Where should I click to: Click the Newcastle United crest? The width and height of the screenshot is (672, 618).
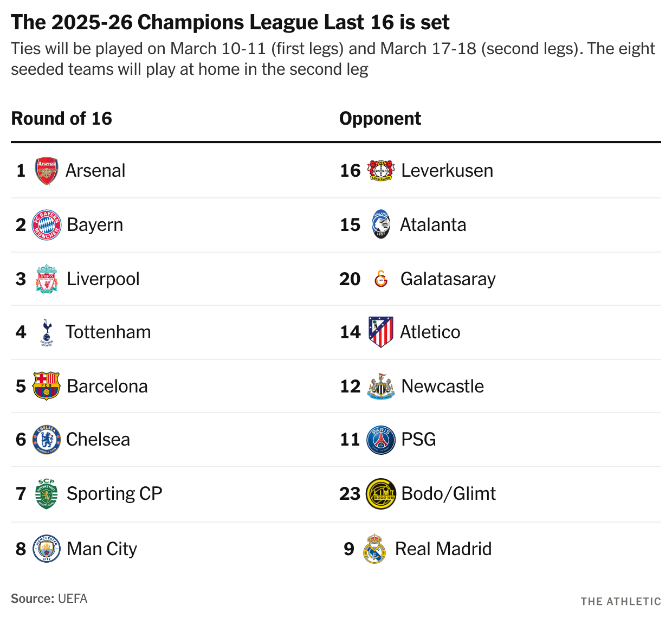(x=381, y=387)
